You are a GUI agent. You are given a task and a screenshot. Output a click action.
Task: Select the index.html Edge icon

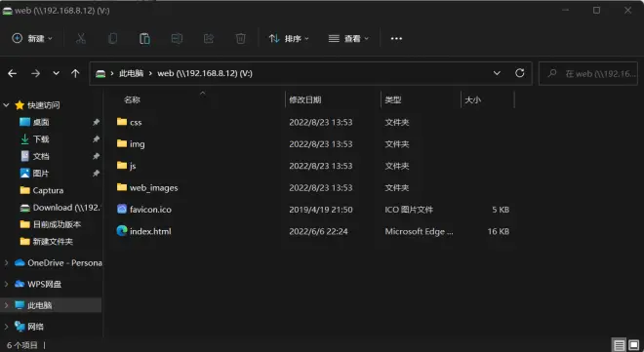[x=122, y=230]
